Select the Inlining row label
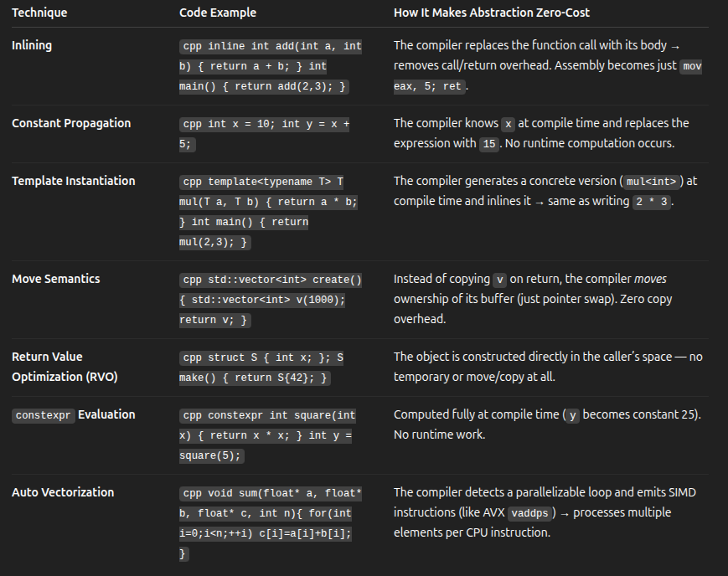 (x=32, y=45)
